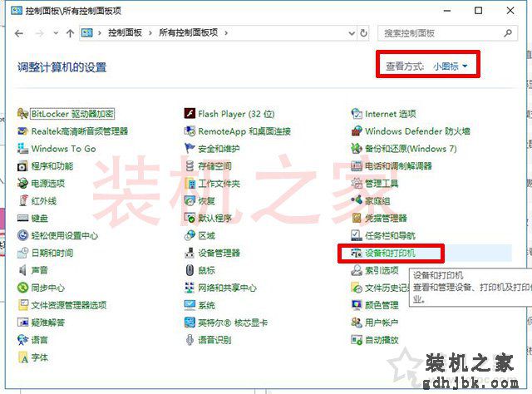Open the 区域 link
532x394 pixels.
(x=206, y=235)
